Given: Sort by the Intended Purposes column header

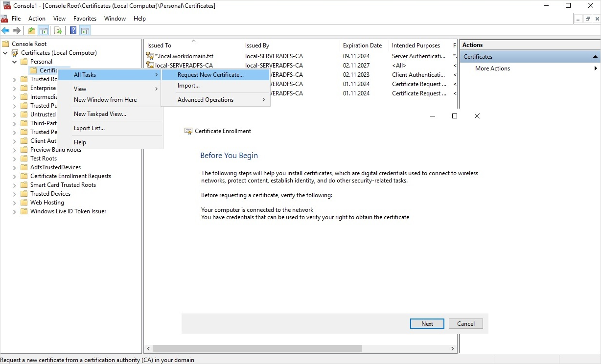Looking at the screenshot, I should pyautogui.click(x=420, y=45).
